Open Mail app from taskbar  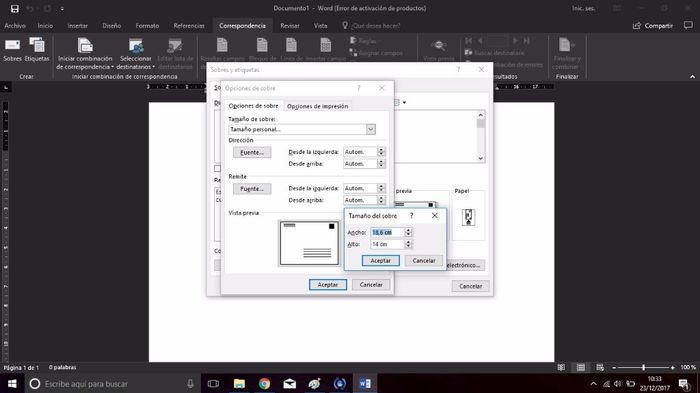289,384
